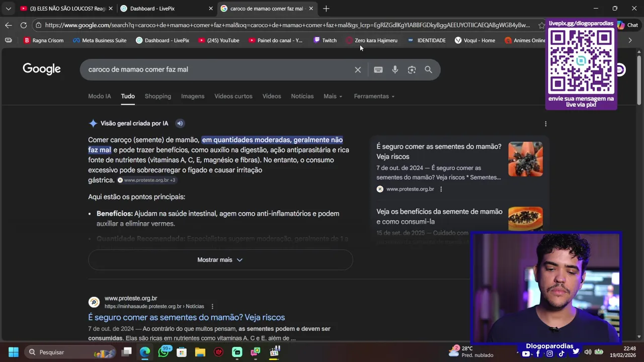Viewport: 644px width, 362px height.
Task: Open the Vídeos curtos tab
Action: tap(233, 96)
